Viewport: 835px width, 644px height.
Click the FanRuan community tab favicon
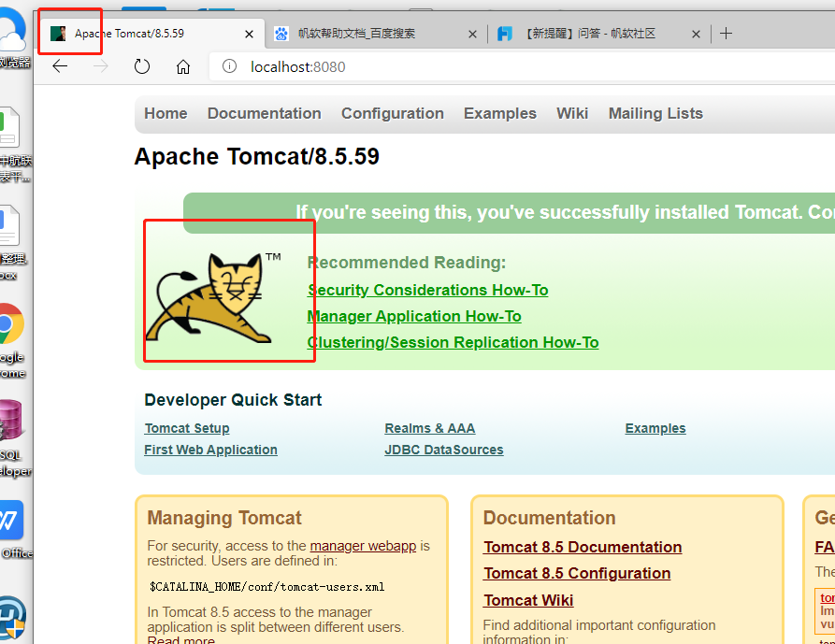[x=505, y=34]
